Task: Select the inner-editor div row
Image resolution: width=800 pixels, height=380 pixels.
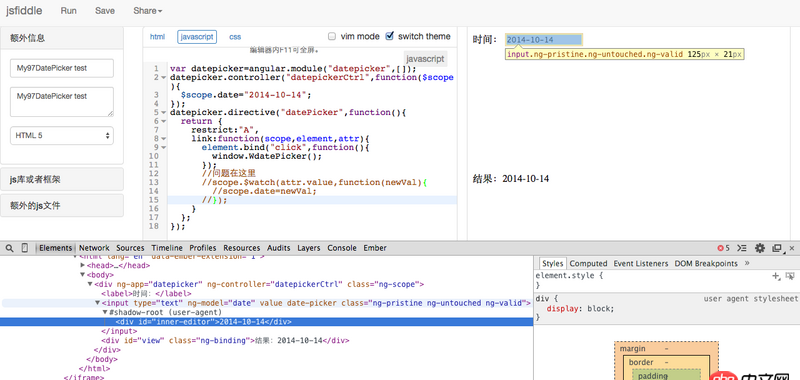Action: click(x=266, y=322)
